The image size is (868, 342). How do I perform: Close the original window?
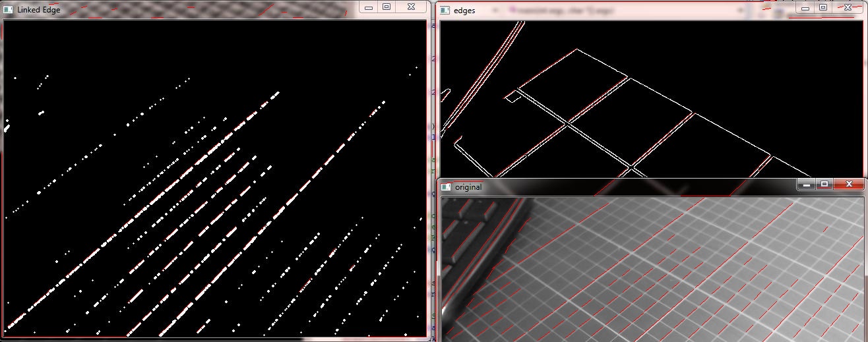(x=848, y=185)
